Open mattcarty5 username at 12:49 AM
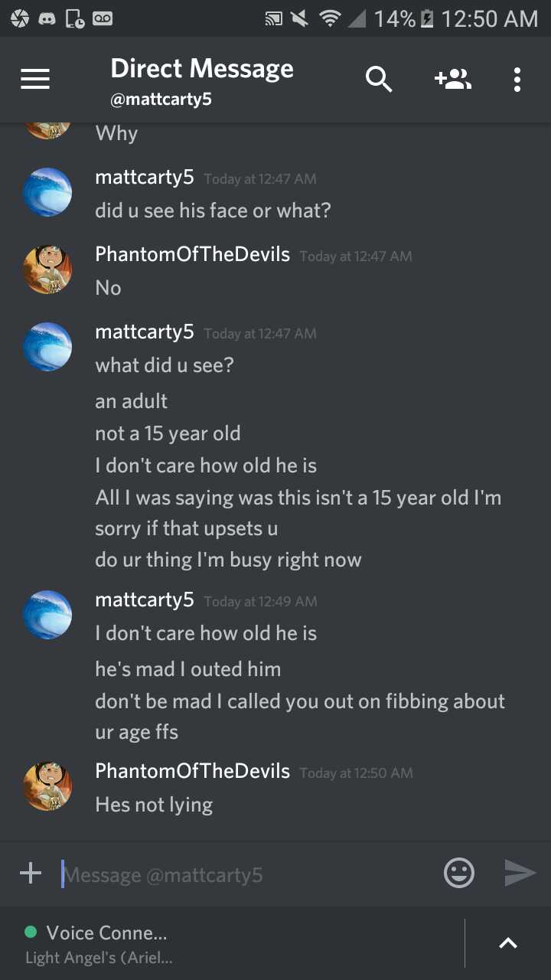Screen dimensions: 551x980 145,599
